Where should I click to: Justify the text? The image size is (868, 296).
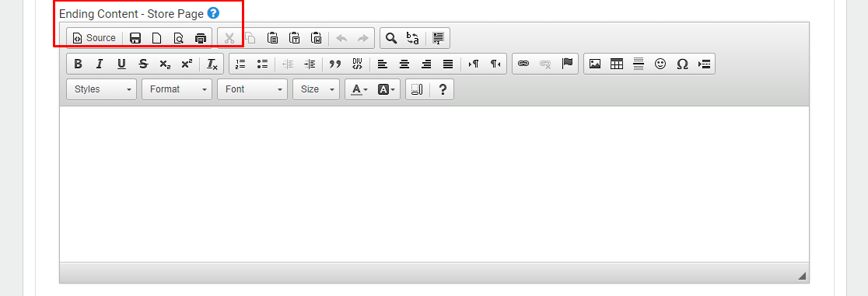coord(449,64)
